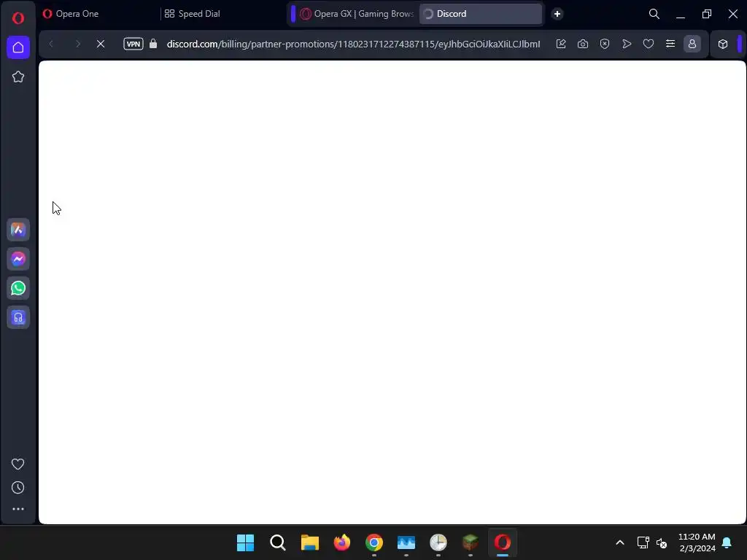Launch Firefox from the taskbar
This screenshot has width=747, height=560.
tap(341, 542)
